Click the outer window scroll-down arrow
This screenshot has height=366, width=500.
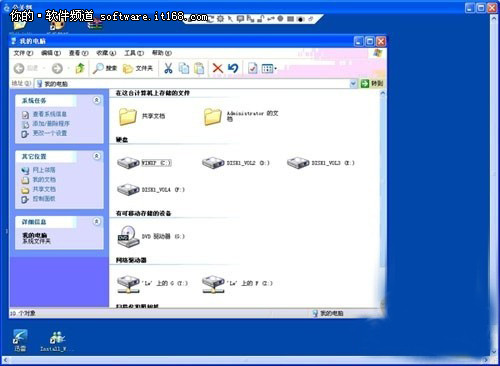(x=494, y=352)
